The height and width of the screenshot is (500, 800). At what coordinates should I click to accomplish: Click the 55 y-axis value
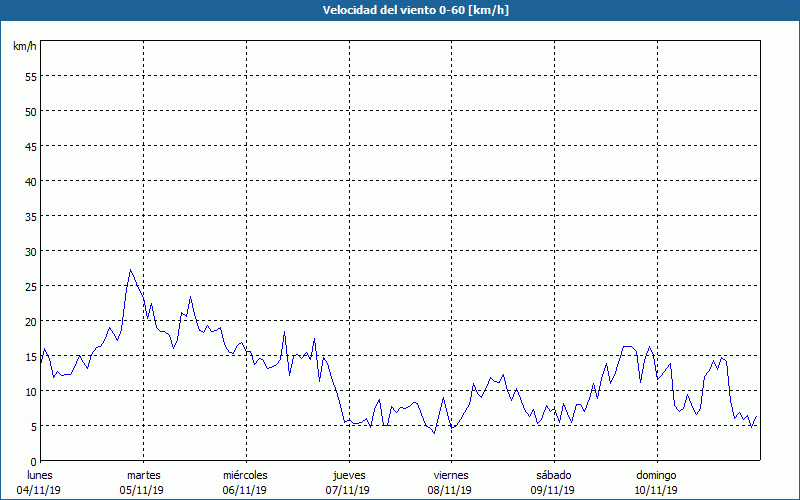click(x=31, y=77)
